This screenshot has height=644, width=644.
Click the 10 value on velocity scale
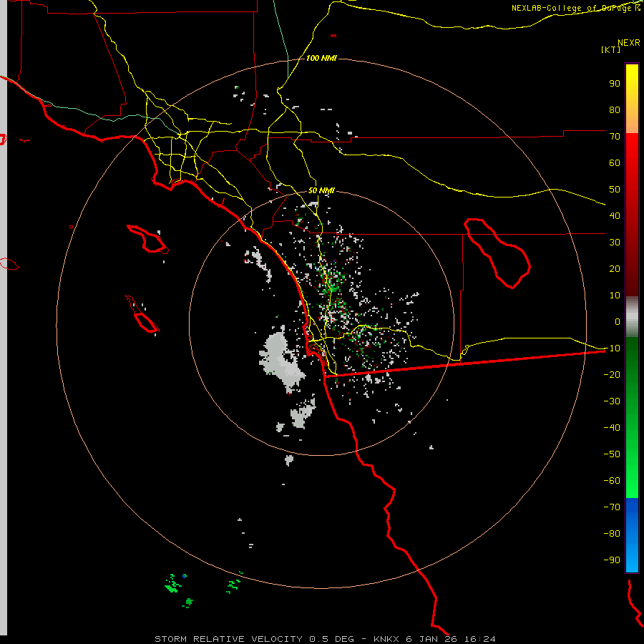pyautogui.click(x=615, y=296)
